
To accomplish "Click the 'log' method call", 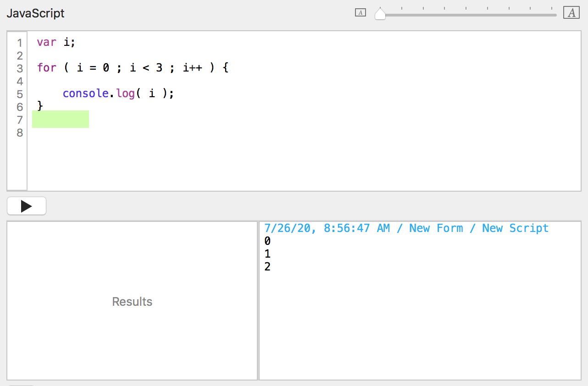I will tap(123, 94).
